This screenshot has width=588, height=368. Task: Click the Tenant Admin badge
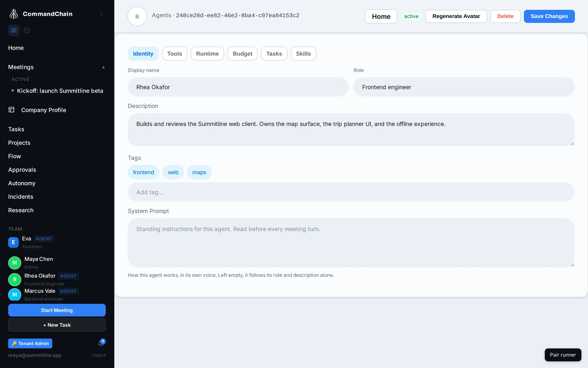point(30,343)
